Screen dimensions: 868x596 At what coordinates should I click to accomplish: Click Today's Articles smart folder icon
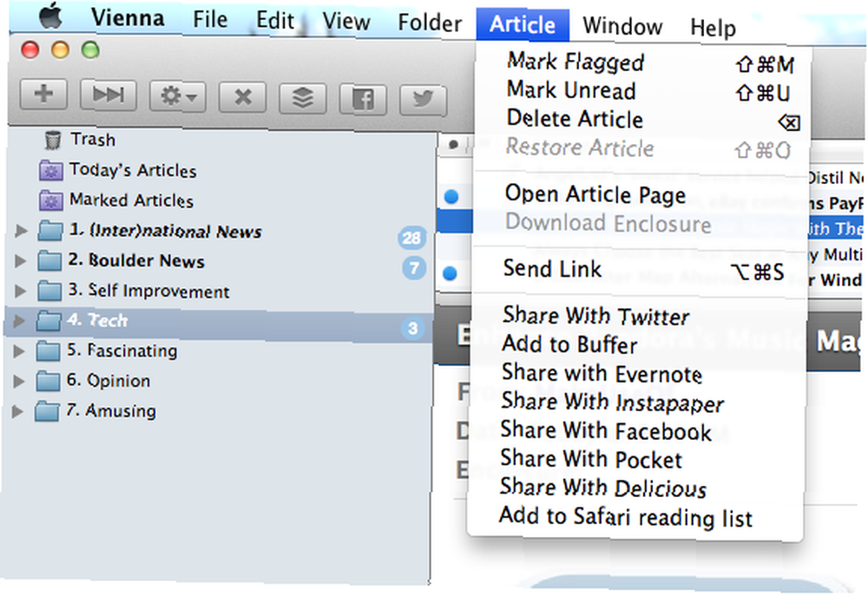tap(51, 170)
